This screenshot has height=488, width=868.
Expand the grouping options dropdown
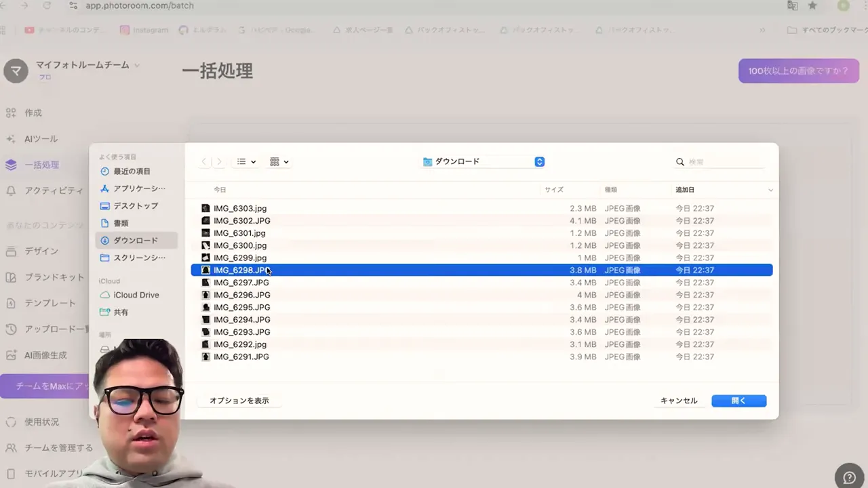[286, 161]
